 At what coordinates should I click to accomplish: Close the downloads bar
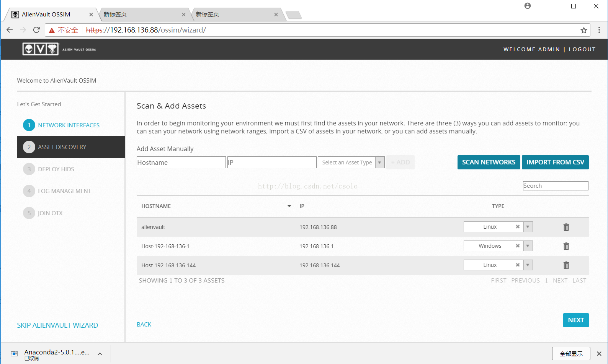coord(599,354)
